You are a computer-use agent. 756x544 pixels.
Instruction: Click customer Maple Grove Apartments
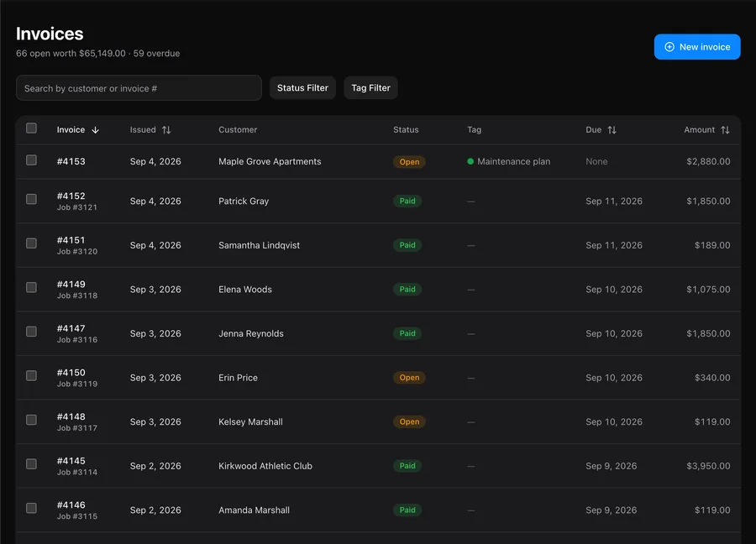point(270,161)
